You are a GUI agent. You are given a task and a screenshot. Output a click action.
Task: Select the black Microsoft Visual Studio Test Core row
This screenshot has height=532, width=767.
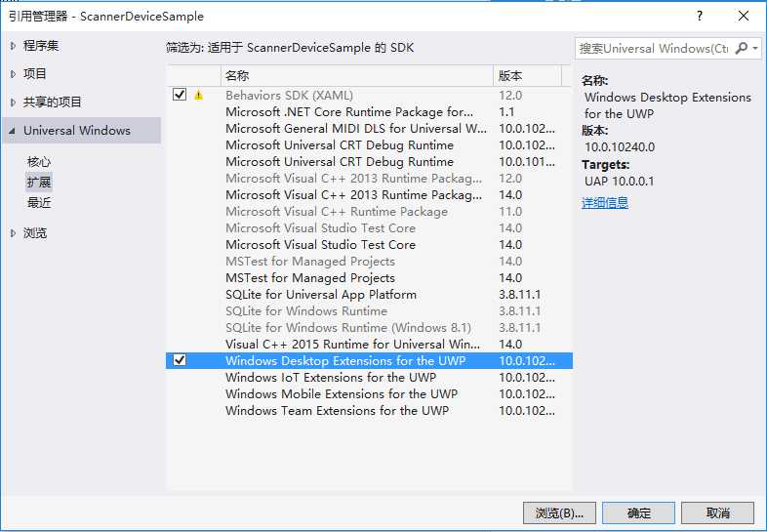(x=369, y=245)
